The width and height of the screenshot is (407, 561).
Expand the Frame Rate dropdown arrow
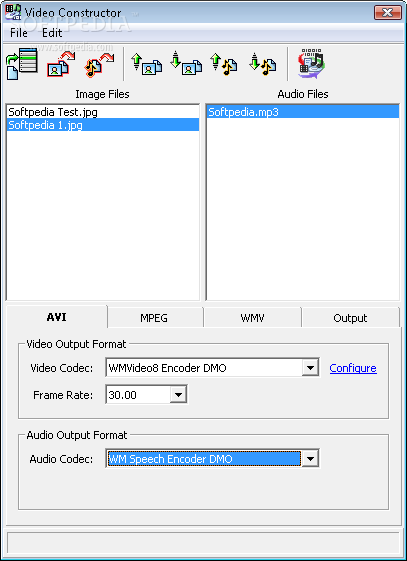[178, 395]
